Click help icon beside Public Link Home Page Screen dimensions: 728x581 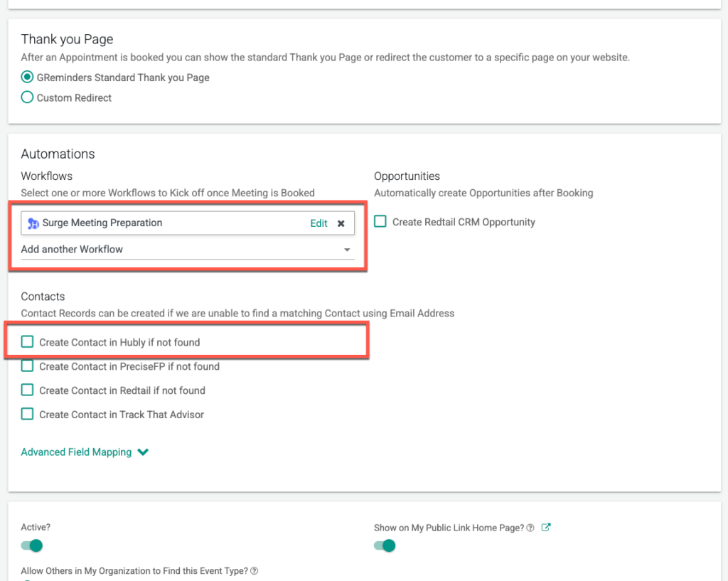click(x=530, y=528)
